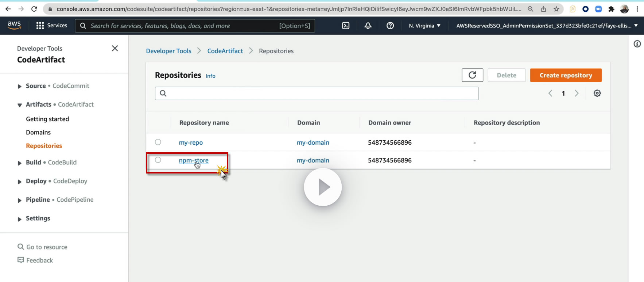Screen dimensions: 644x282
Task: Open my-domain link in npm-store row
Action: pyautogui.click(x=313, y=160)
